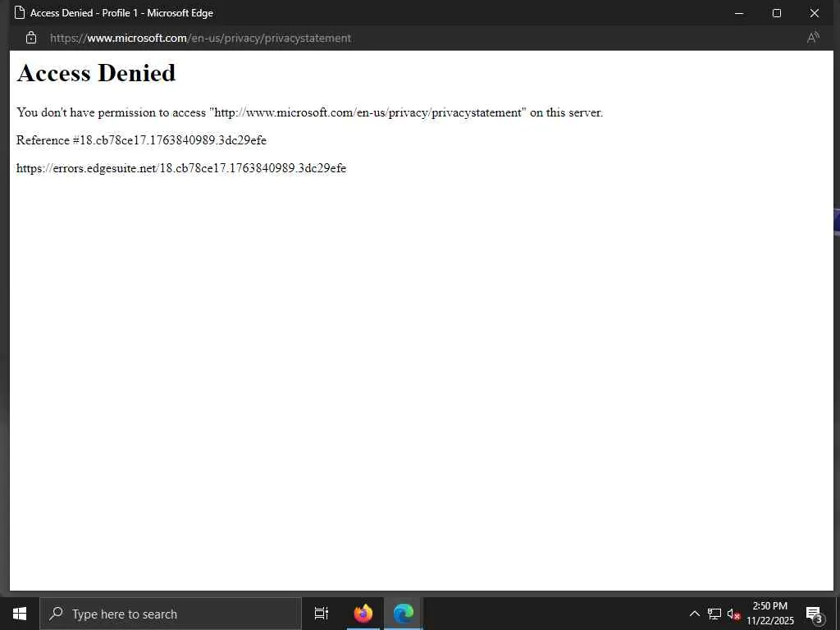Screen dimensions: 840x630
Task: Switch to Firefox from the taskbar
Action: tap(363, 614)
